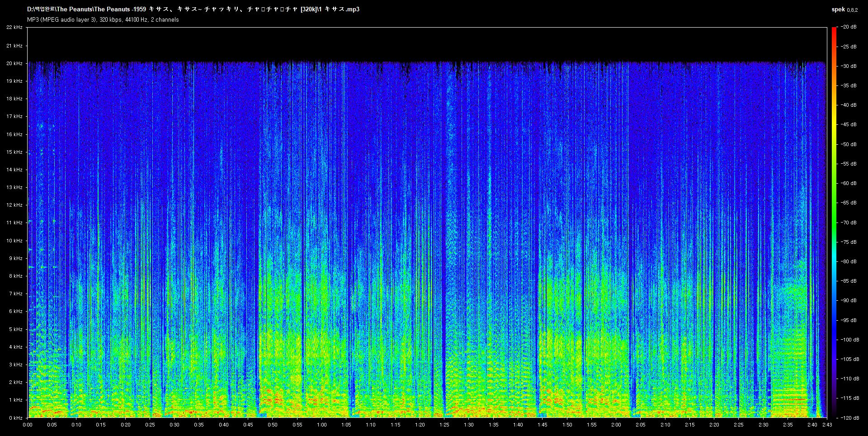Select the "14 kHz" frequency axis label

pos(14,170)
